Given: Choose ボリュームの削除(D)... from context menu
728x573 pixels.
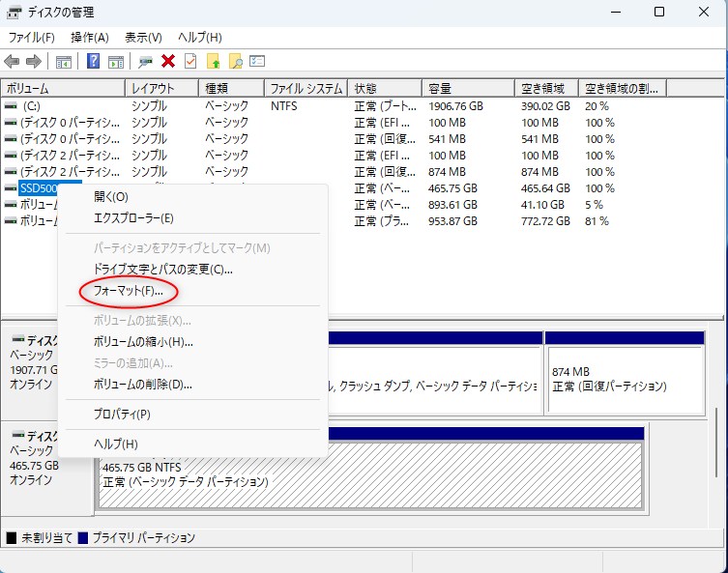Looking at the screenshot, I should pos(143,384).
